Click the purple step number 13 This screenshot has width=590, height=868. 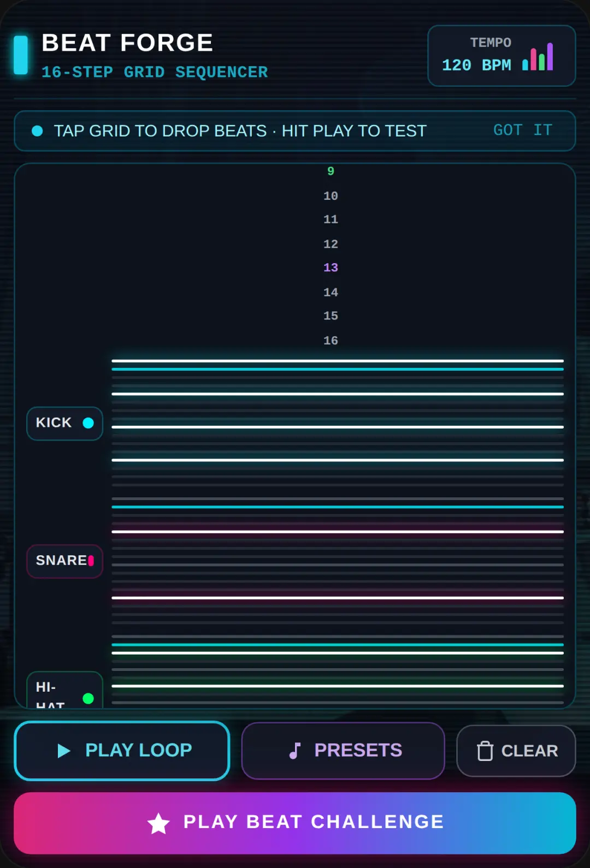coord(331,267)
